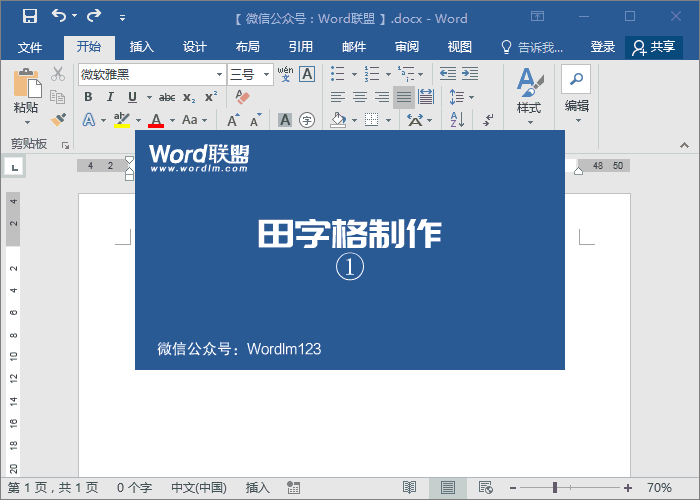Click the Align Right icon
The image size is (700, 500).
point(382,97)
